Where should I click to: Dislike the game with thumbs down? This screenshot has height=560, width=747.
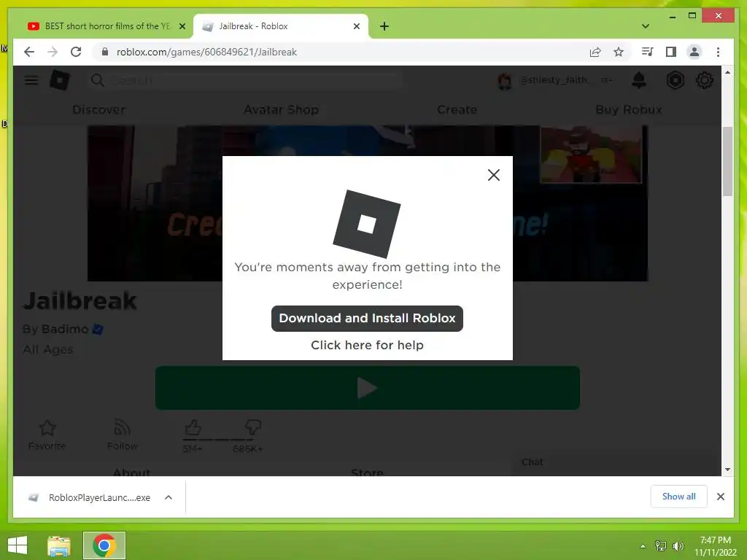[x=252, y=427]
